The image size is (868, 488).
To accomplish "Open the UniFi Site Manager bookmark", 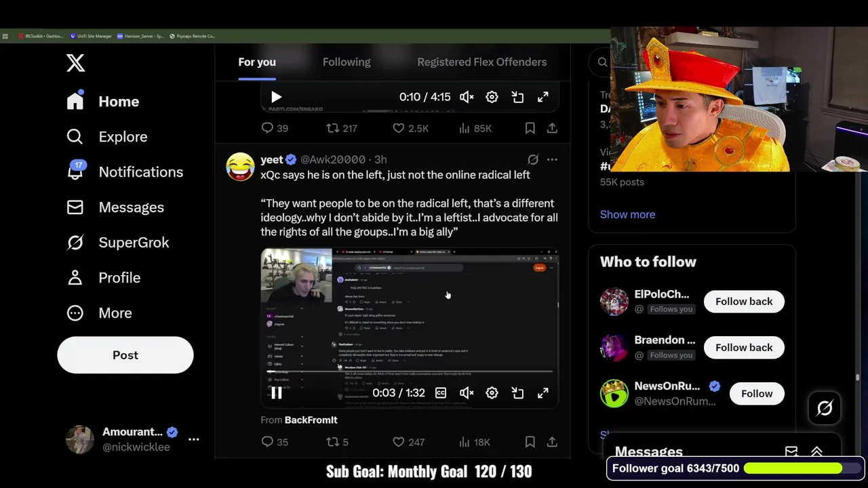I will 91,36.
